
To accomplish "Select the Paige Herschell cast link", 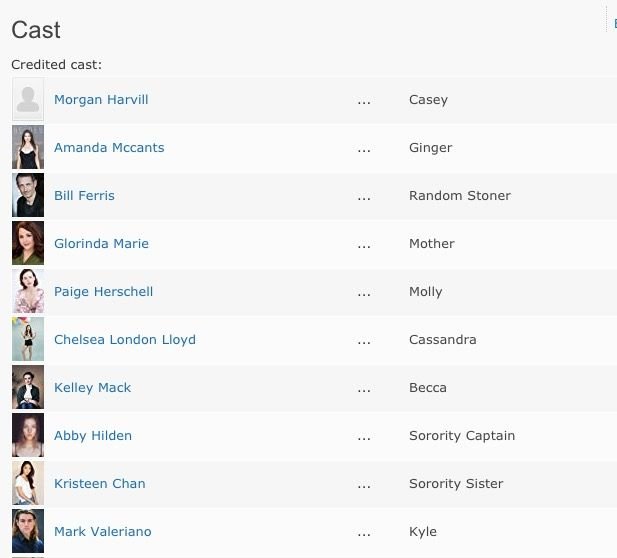I will point(103,292).
